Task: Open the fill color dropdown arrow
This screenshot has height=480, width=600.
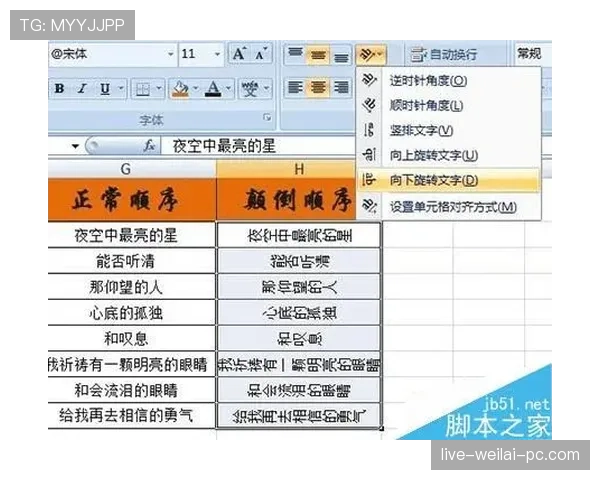Action: (x=196, y=89)
